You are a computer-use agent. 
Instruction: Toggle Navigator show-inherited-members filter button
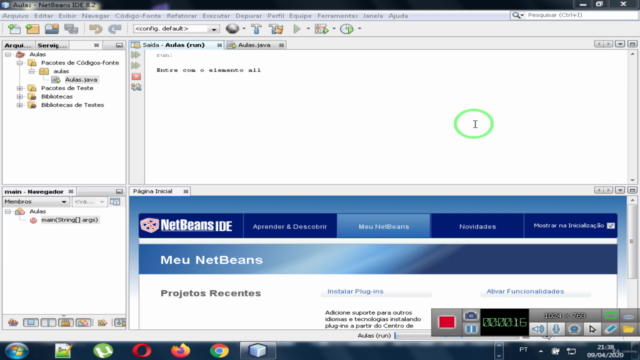pos(13,323)
